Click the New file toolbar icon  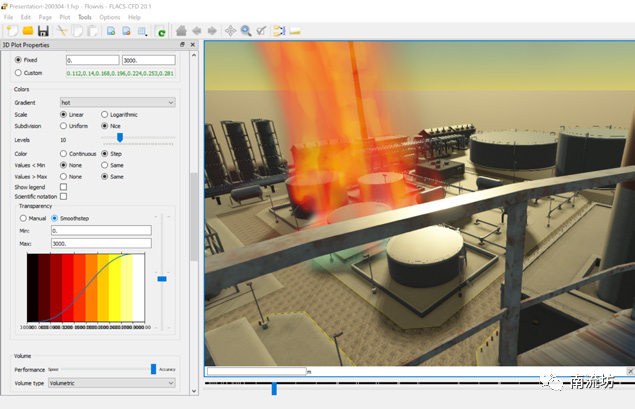click(12, 31)
